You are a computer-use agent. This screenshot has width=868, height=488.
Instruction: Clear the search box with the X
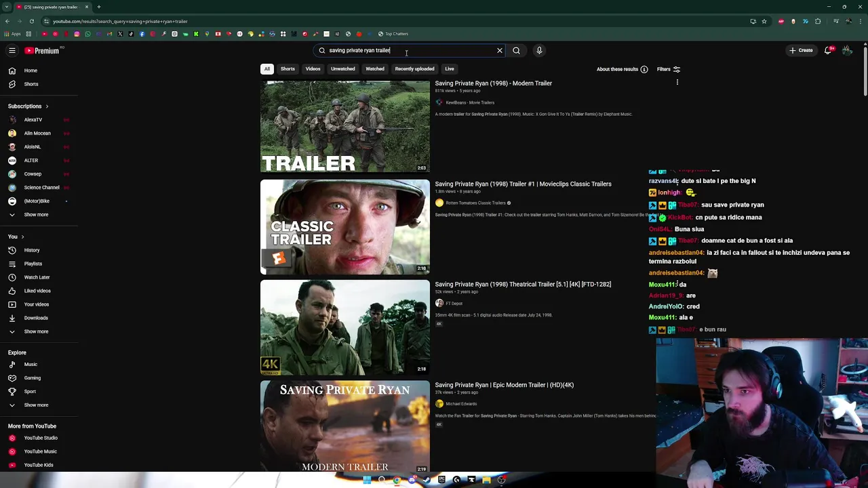500,50
